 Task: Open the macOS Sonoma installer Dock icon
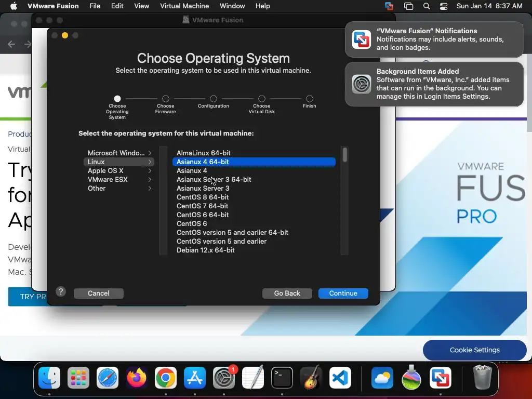pos(411,378)
